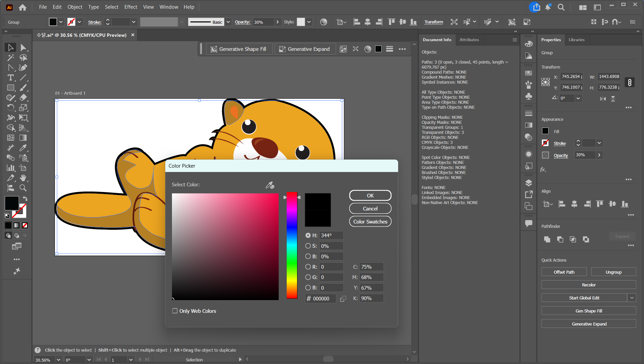This screenshot has height=364, width=644.
Task: Switch to the Attributes tab
Action: point(469,39)
